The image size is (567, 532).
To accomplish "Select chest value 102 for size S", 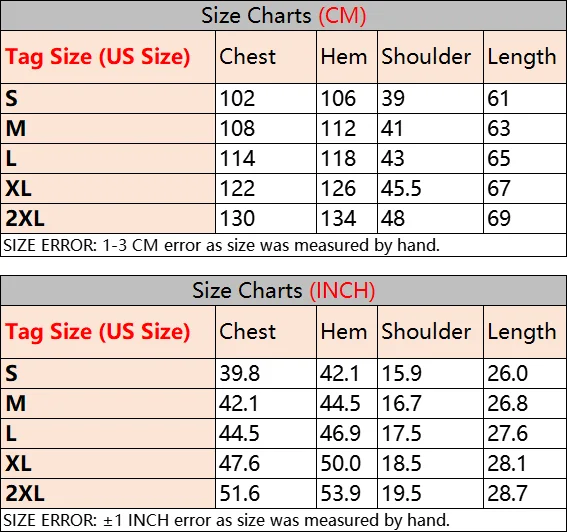I will [237, 98].
